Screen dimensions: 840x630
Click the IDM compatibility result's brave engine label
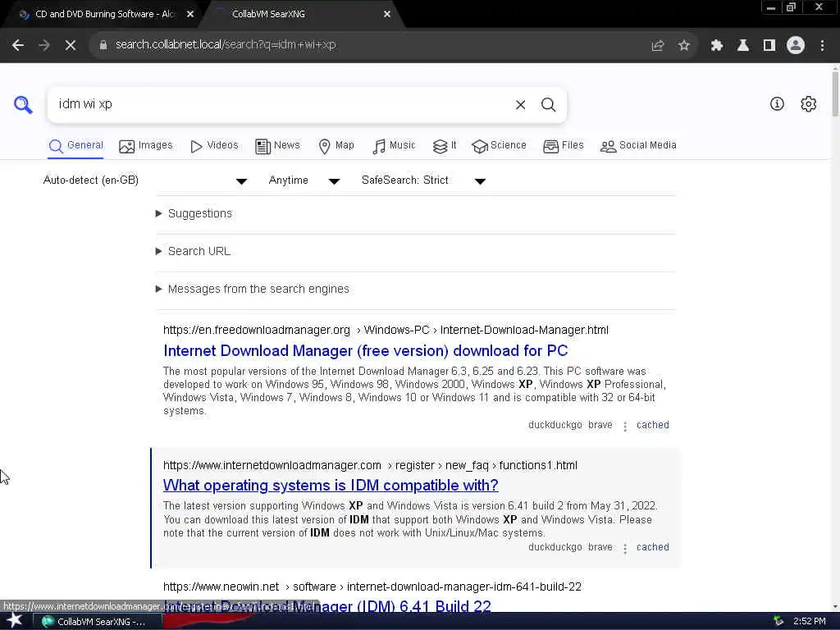tap(600, 547)
